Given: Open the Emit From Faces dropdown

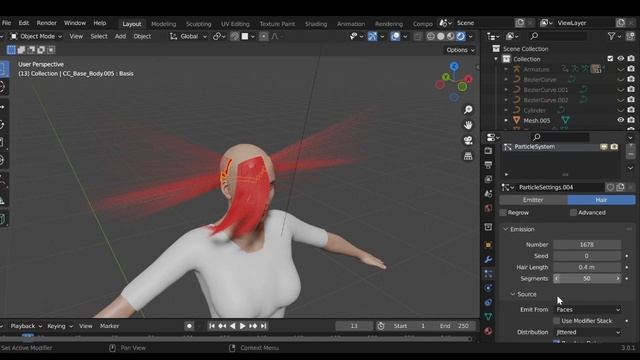Looking at the screenshot, I should 587,309.
